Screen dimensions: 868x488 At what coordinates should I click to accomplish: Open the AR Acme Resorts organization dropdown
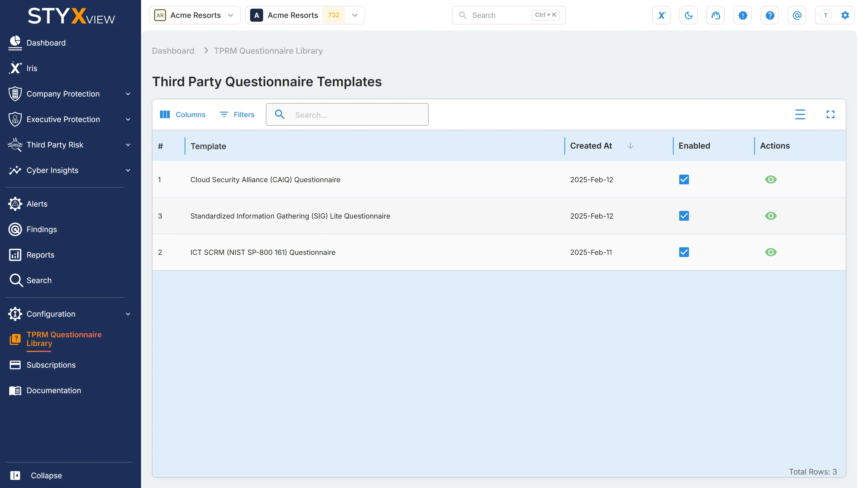click(x=195, y=15)
